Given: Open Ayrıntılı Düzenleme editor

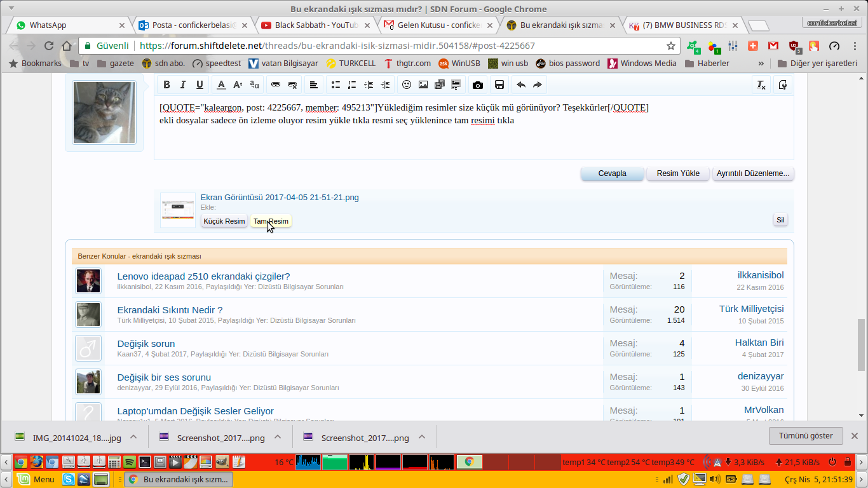Looking at the screenshot, I should coord(753,173).
